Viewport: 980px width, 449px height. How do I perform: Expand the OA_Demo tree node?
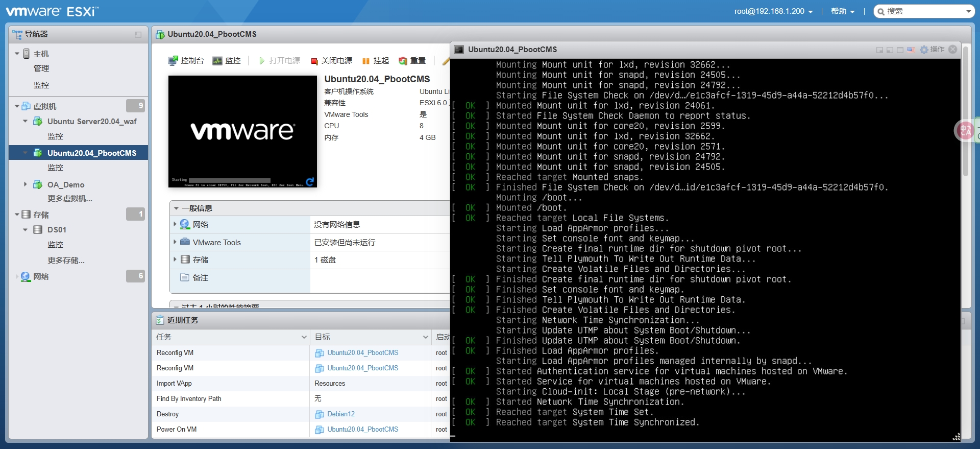[x=25, y=184]
